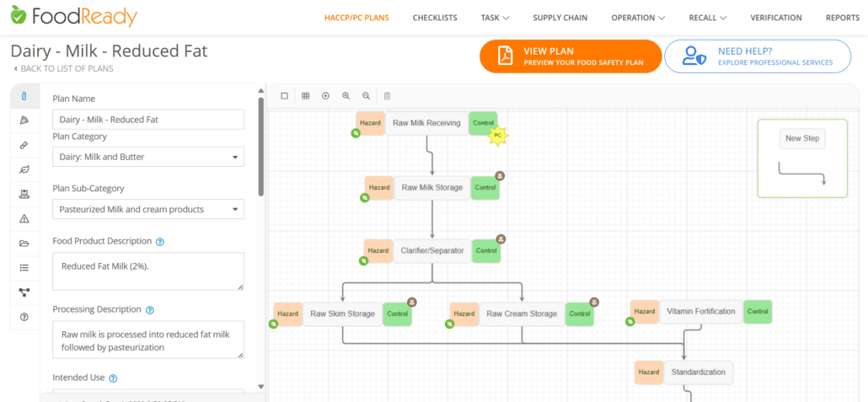Open the folder icon in left sidebar
Viewport: 868px width, 402px height.
click(x=24, y=244)
